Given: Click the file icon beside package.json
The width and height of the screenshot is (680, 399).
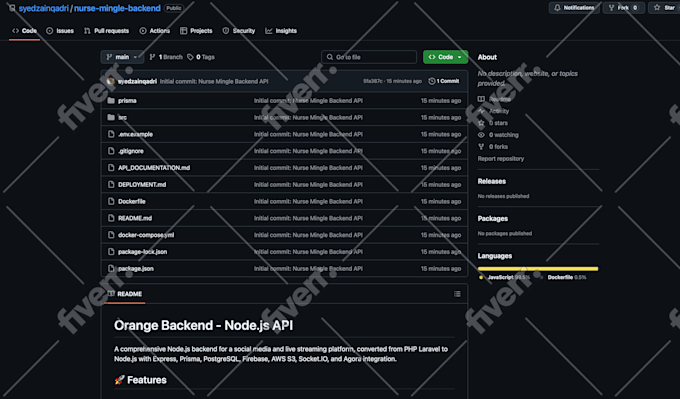Looking at the screenshot, I should [x=111, y=269].
